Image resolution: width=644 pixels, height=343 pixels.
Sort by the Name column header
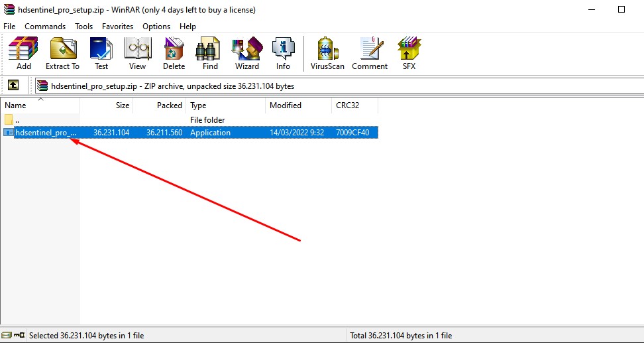pyautogui.click(x=40, y=105)
